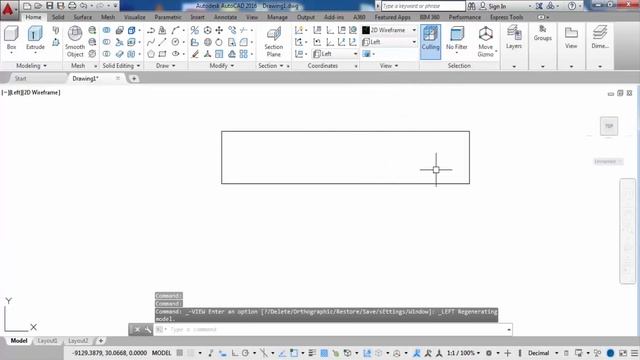Screen dimensions: 640x360
Task: Switch to the Solid ribbon tab
Action: [x=58, y=17]
